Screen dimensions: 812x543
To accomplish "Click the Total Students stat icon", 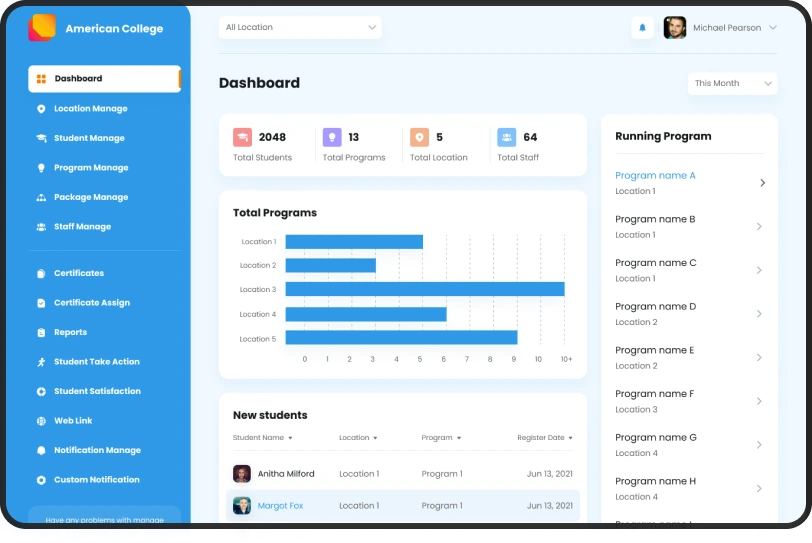I will pos(242,138).
